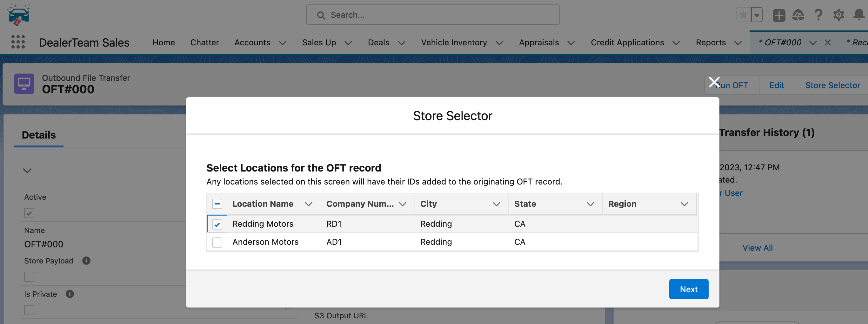Close the Store Selector modal with X
The width and height of the screenshot is (868, 324).
[714, 82]
